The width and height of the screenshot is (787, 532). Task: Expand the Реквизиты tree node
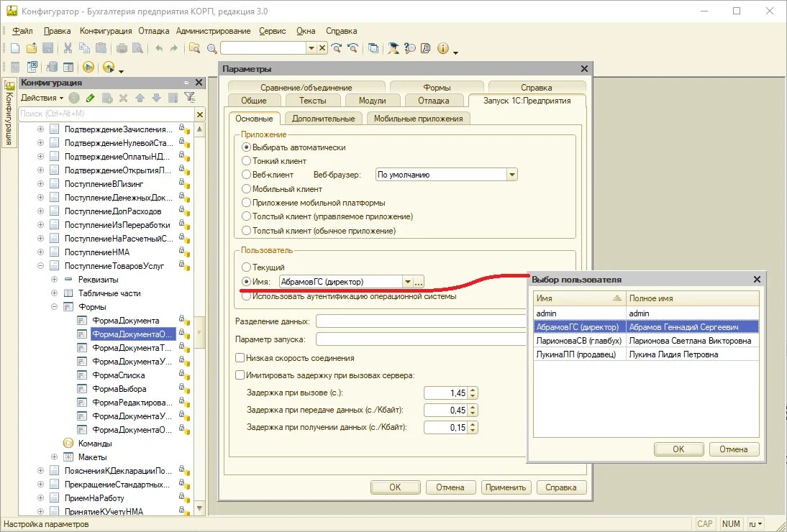point(54,279)
